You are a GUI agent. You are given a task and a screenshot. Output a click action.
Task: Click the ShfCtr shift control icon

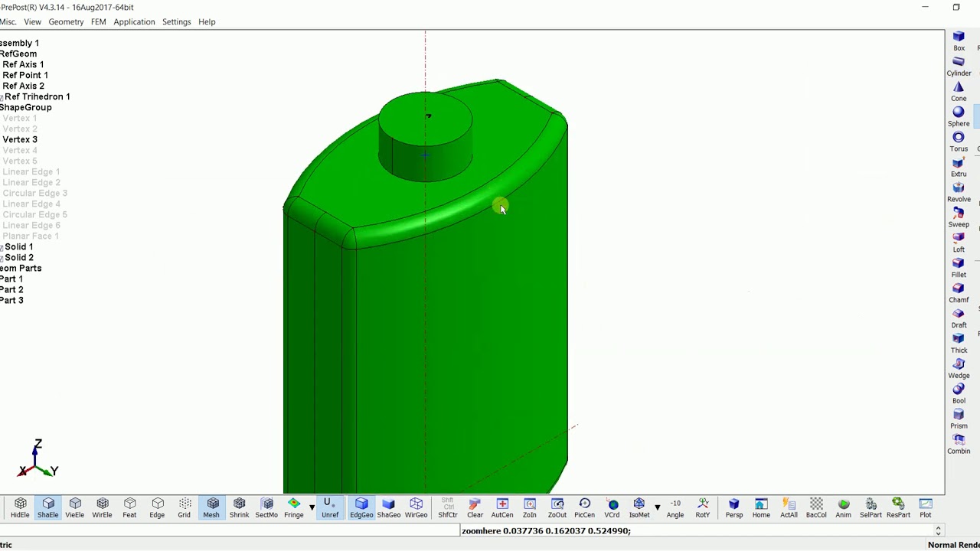(448, 508)
